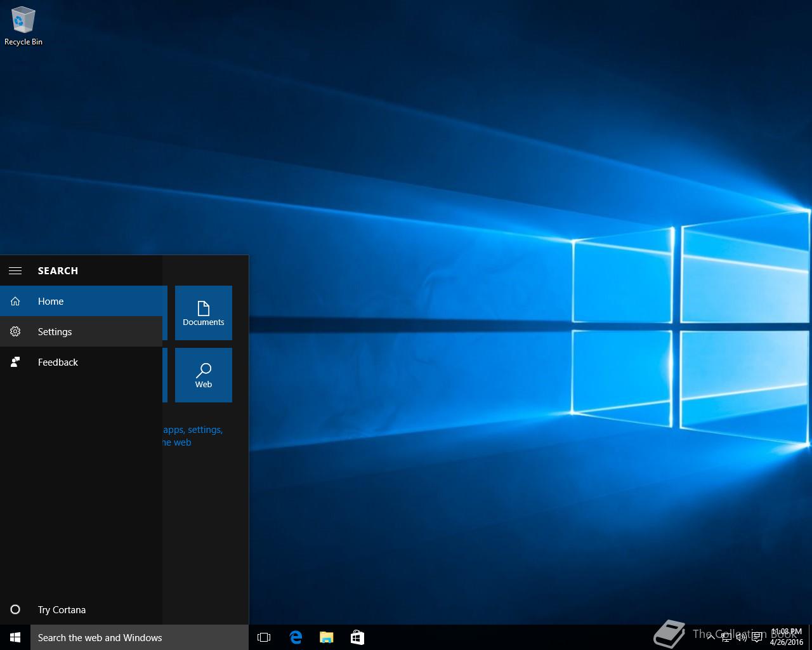Open the Web search tile

[x=204, y=375]
